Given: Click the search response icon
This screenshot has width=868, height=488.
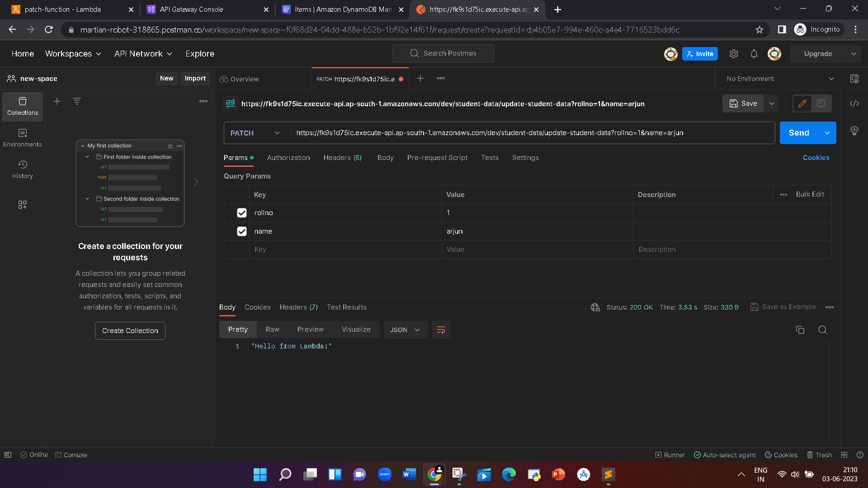Looking at the screenshot, I should [x=822, y=330].
